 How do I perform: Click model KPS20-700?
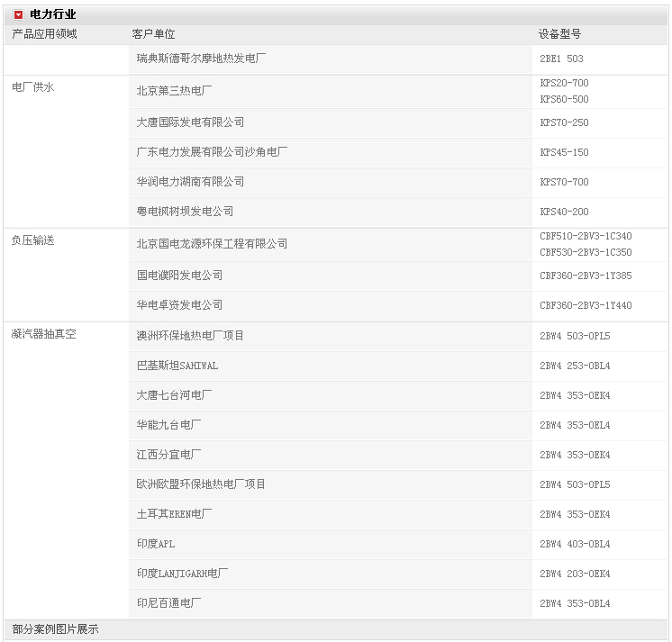tap(564, 83)
